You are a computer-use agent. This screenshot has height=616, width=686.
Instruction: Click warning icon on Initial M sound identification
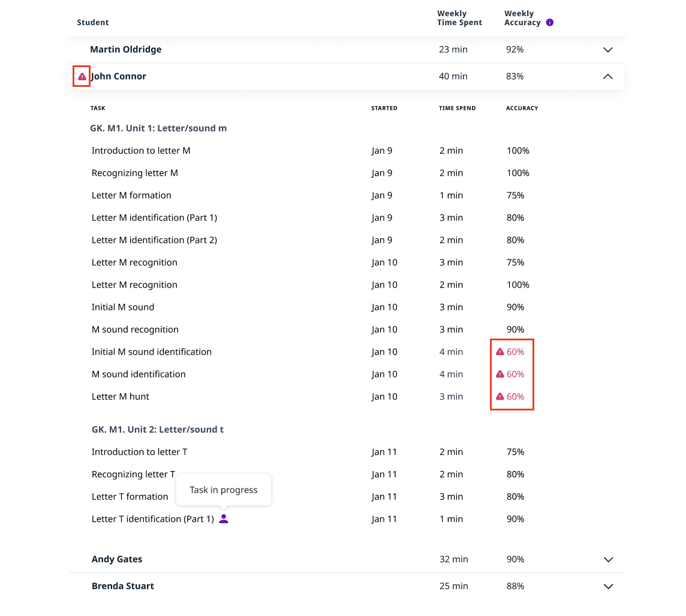(500, 352)
